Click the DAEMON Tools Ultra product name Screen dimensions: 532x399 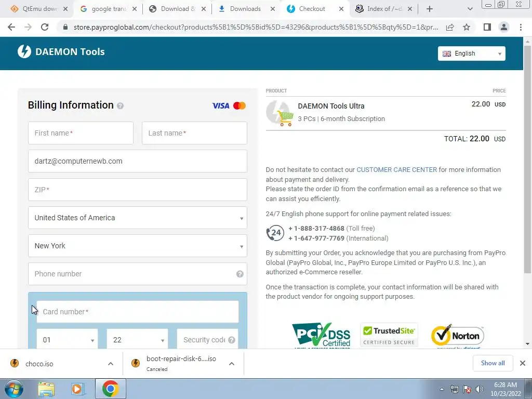pyautogui.click(x=331, y=106)
